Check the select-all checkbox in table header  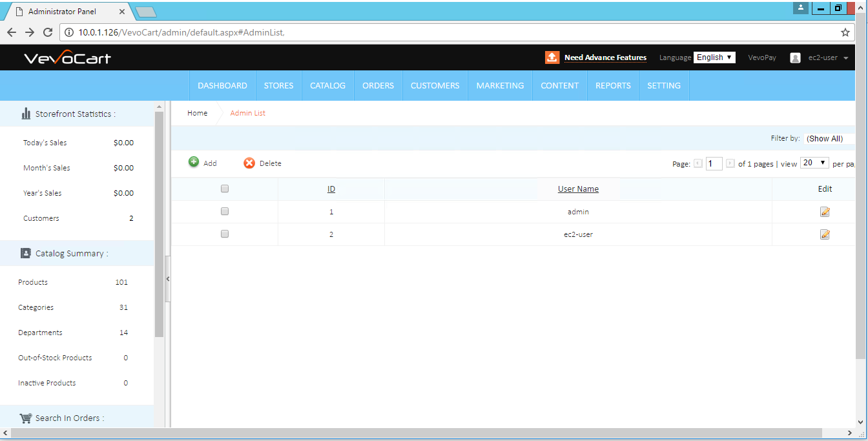tap(225, 189)
